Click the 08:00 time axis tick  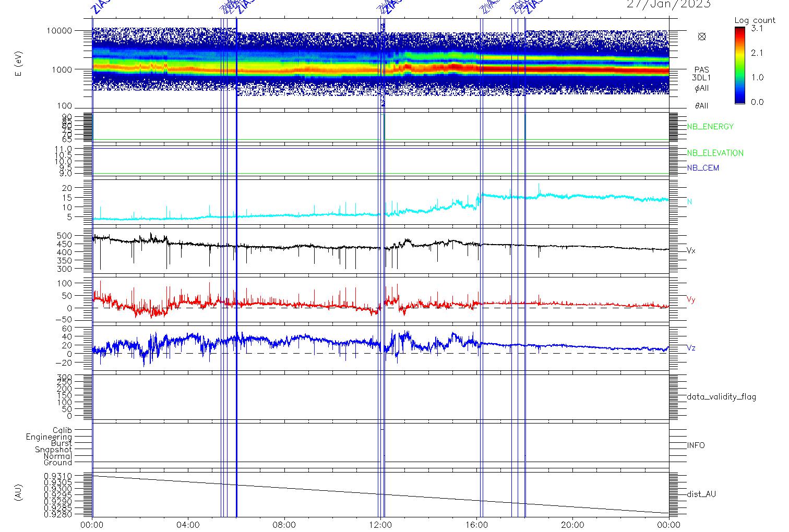coord(284,525)
